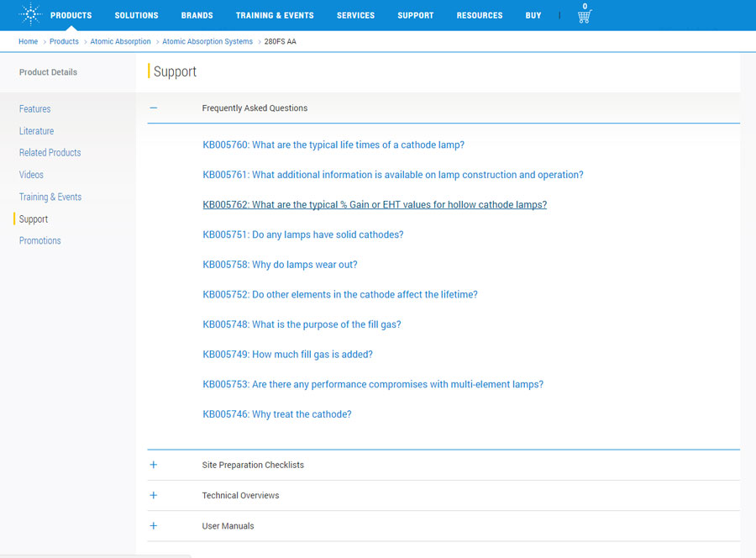Open the SOLUTIONS menu
Viewport: 756px width, 558px height.
[x=136, y=15]
